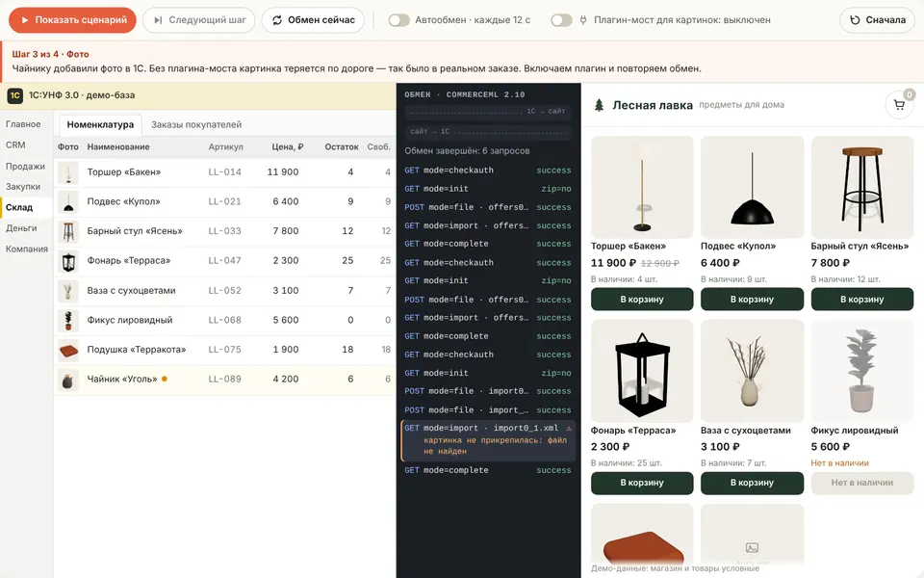Select the Номенклатура tab

100,124
